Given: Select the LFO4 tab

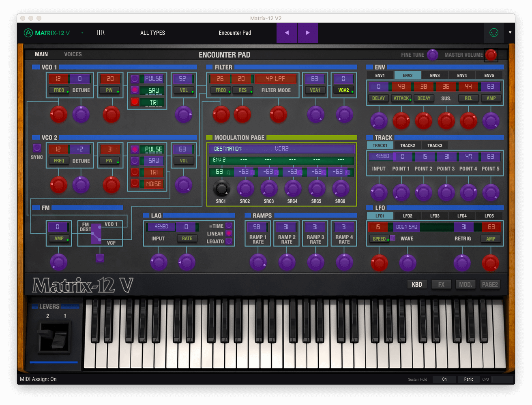Looking at the screenshot, I should coord(462,216).
